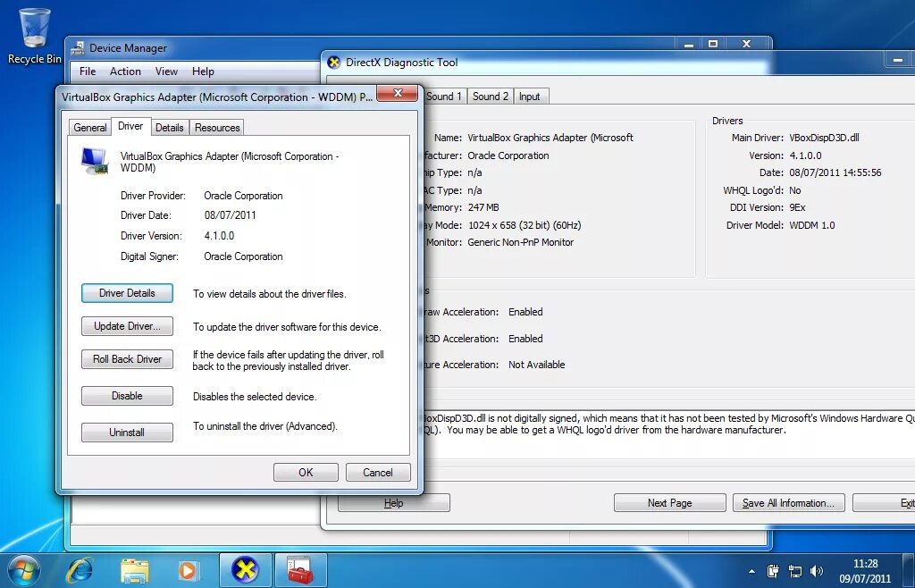Expand the hidden icons arrow in system tray
The image size is (915, 588).
(x=751, y=569)
